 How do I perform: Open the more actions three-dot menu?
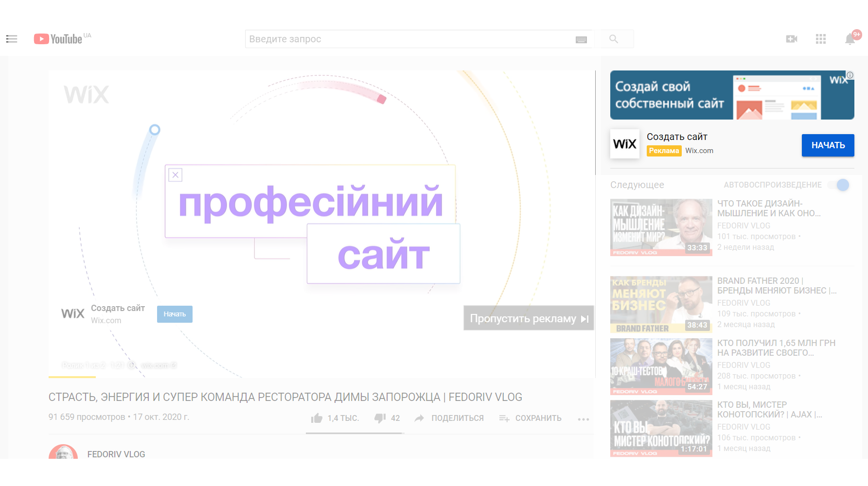click(x=583, y=418)
